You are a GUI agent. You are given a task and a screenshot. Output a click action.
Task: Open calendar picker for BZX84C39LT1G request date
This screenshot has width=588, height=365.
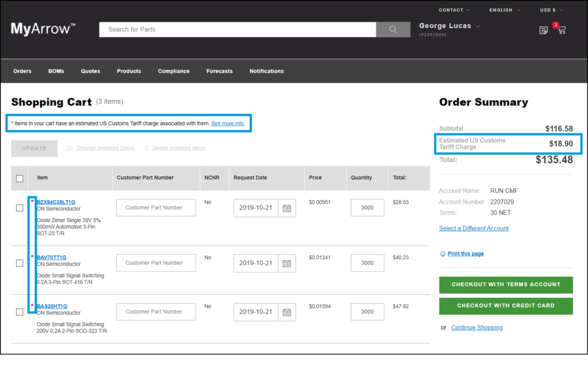point(287,208)
